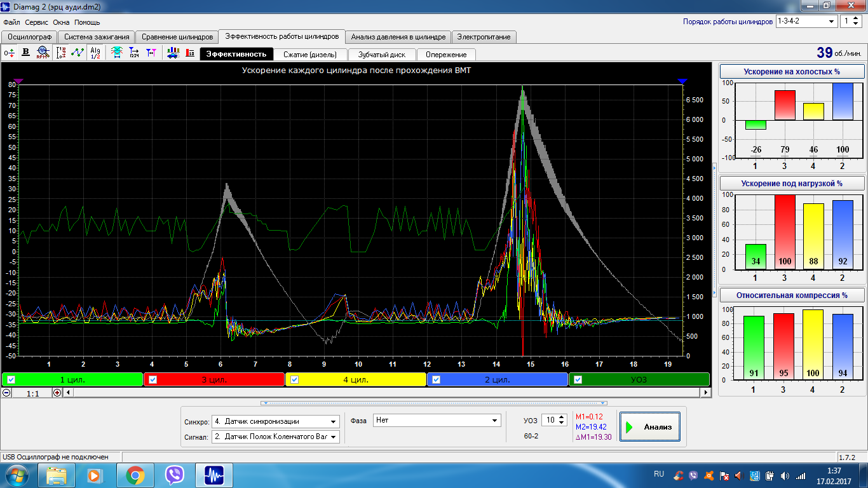Click the horizontal scrollbar right arrow under graph
868x488 pixels.
point(705,393)
